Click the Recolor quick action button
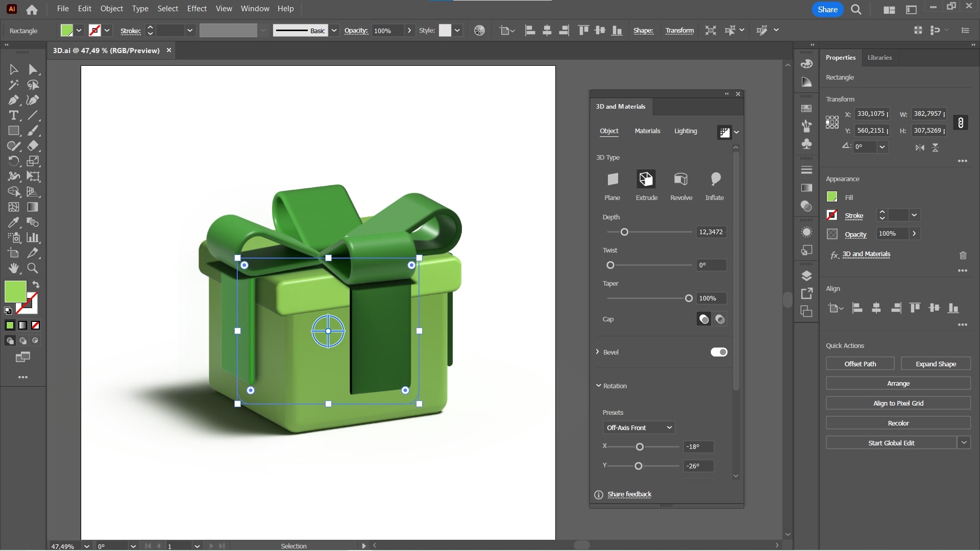Screen dimensions: 980x551 coord(898,422)
